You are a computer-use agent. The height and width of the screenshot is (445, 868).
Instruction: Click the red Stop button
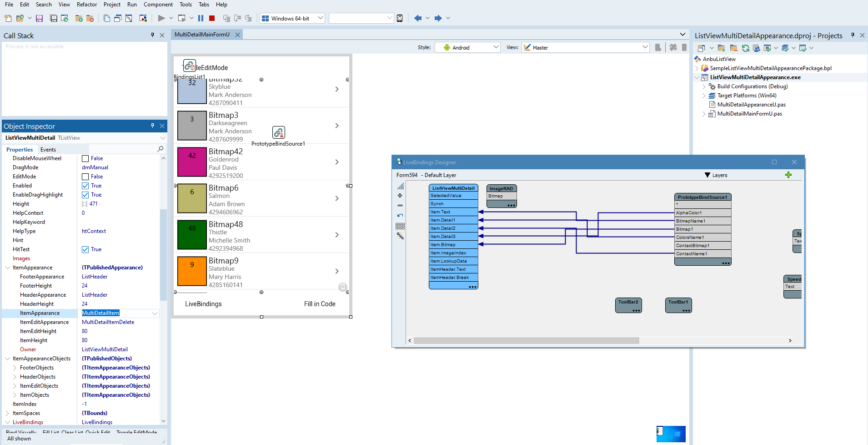[x=212, y=18]
